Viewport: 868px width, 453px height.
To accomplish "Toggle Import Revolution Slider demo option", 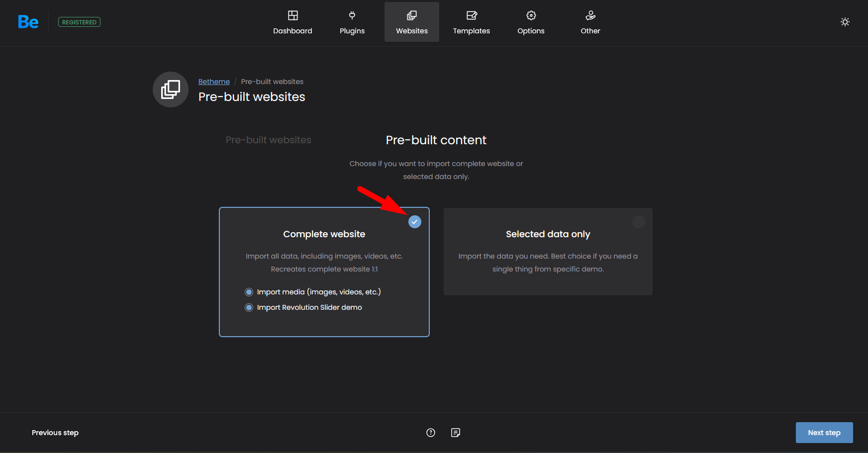I will [249, 308].
